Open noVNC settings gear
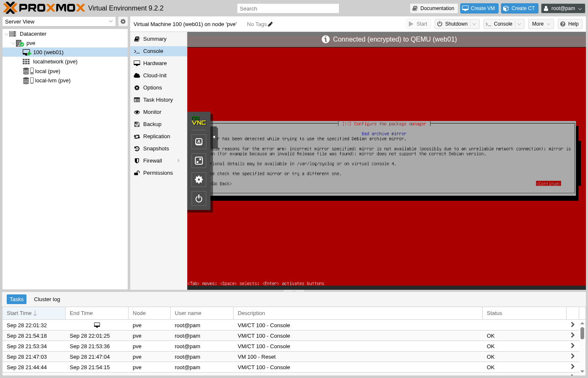The height and width of the screenshot is (378, 588). [x=199, y=179]
